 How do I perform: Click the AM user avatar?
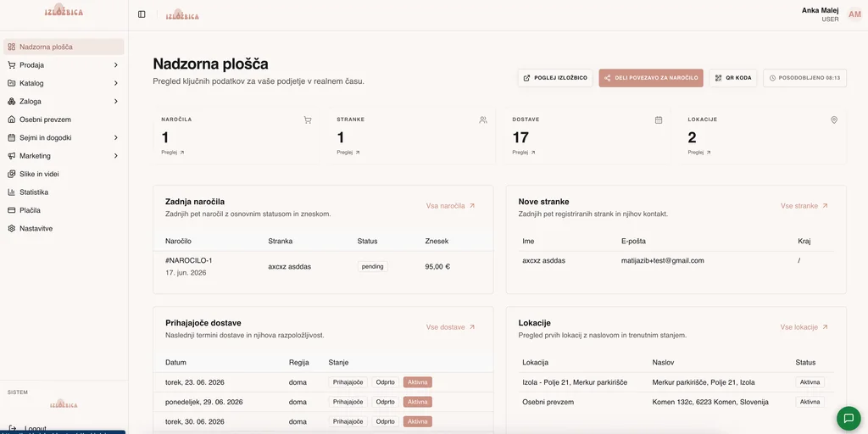(854, 14)
